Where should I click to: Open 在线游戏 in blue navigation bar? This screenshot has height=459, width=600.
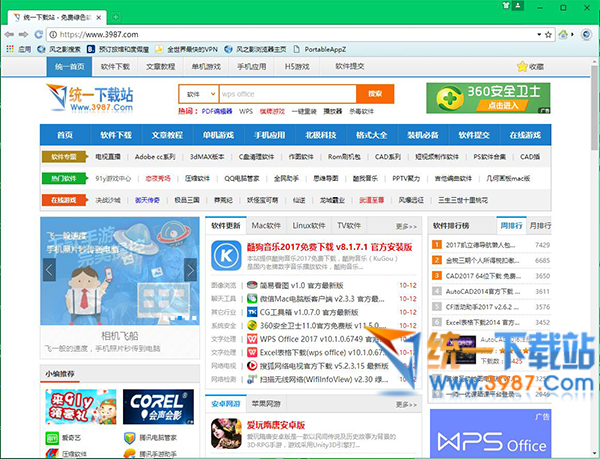coord(525,135)
